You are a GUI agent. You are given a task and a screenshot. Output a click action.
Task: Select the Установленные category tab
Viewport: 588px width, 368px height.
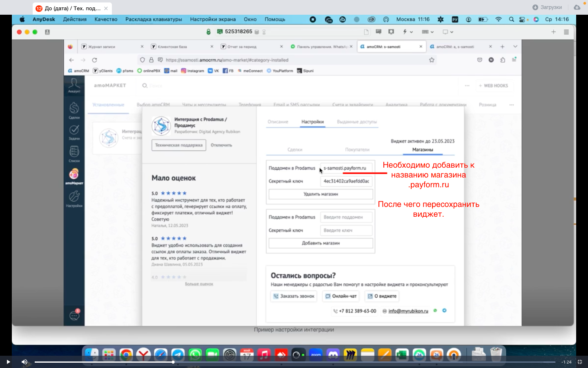(108, 105)
